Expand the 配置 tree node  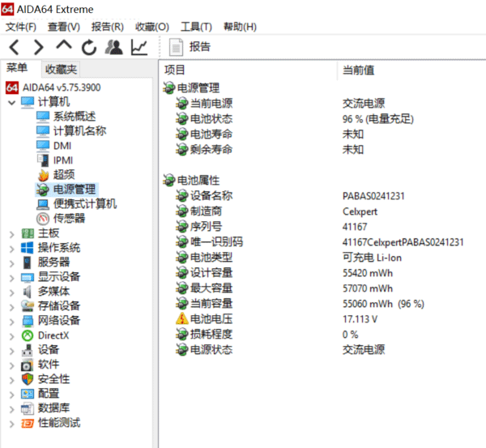click(12, 395)
